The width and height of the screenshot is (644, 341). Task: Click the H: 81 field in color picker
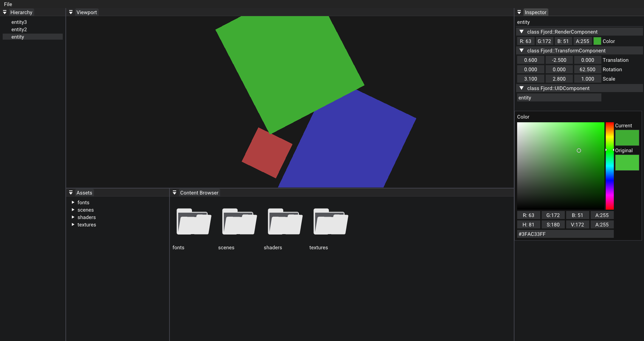tap(529, 225)
